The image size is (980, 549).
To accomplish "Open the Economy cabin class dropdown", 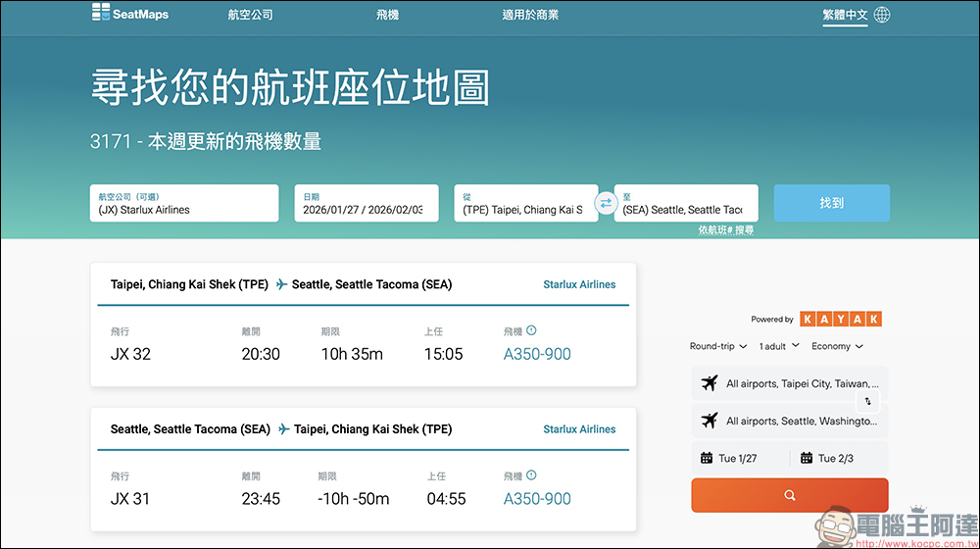I will (x=837, y=346).
